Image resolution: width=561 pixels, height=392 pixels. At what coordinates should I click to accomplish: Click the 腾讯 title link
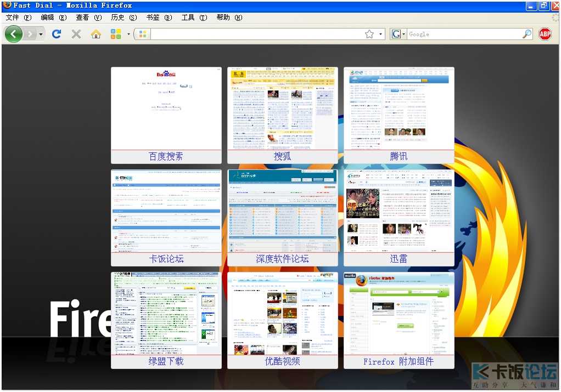click(399, 156)
